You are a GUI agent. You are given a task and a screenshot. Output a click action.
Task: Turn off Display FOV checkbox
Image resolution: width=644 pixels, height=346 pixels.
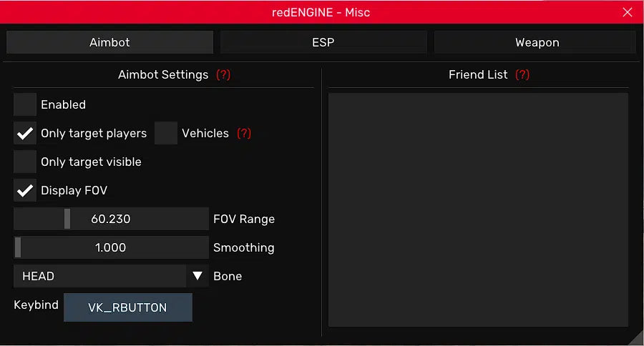click(x=25, y=191)
